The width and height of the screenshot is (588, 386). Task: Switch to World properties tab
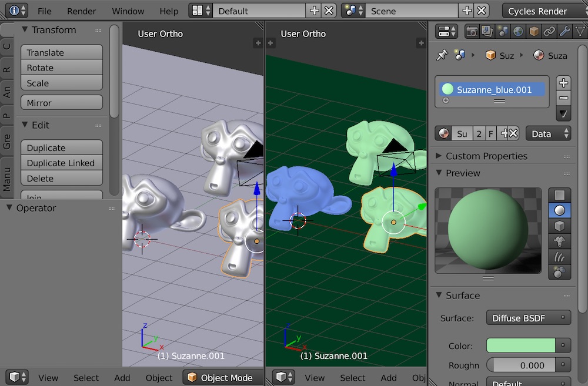pos(518,32)
